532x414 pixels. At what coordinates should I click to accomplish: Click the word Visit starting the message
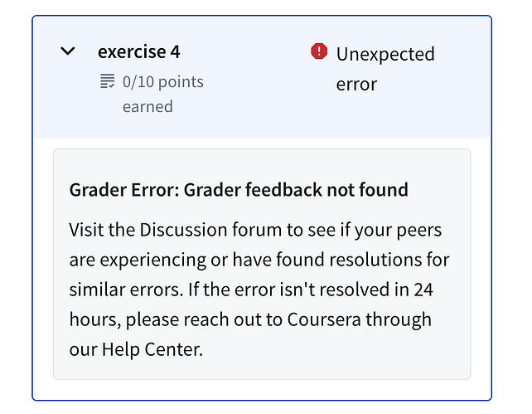(86, 230)
